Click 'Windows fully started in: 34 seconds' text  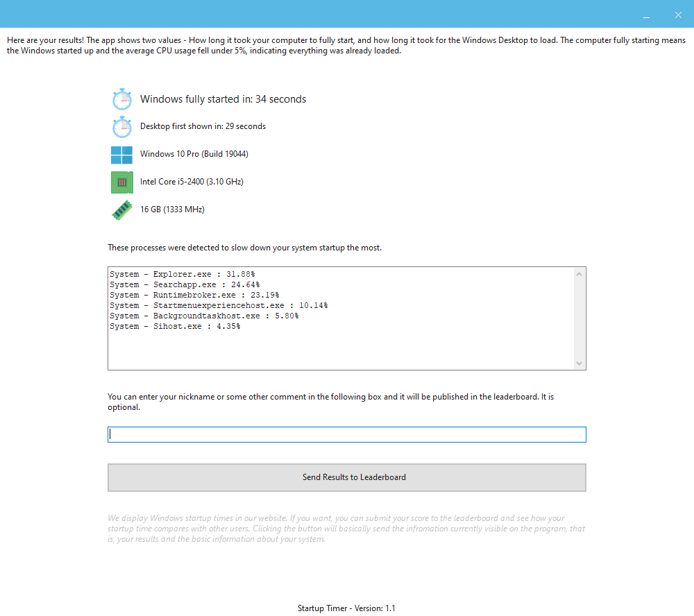[223, 99]
